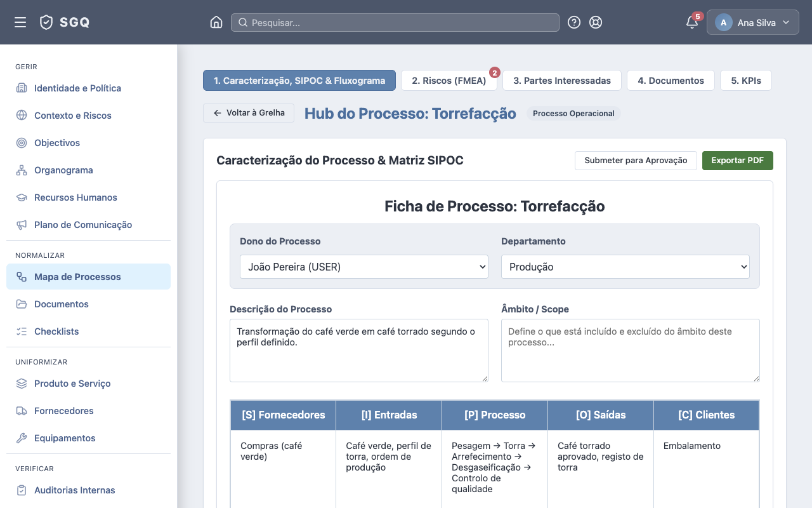812x508 pixels.
Task: Click Voltar à Grelha button
Action: tap(249, 113)
